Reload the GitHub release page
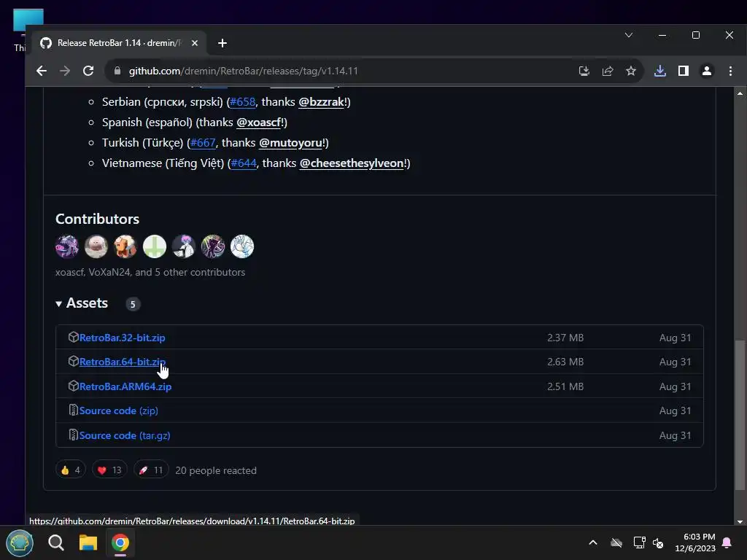747x560 pixels. pos(88,71)
